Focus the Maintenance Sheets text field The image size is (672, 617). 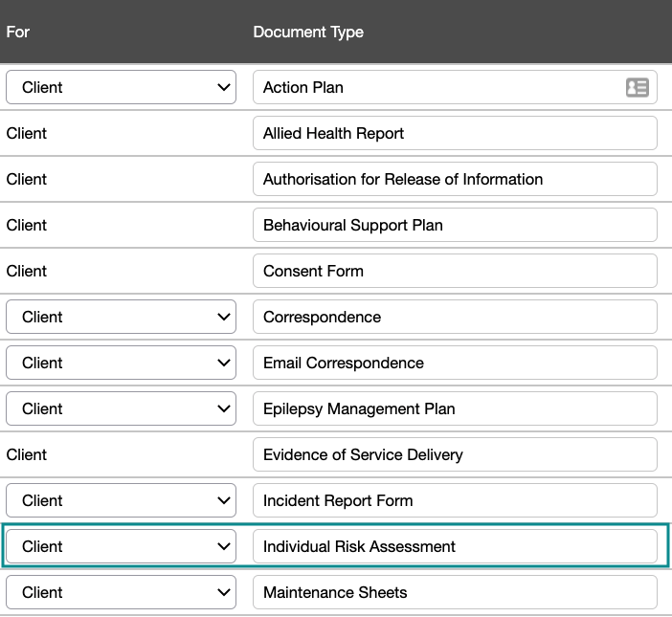455,592
